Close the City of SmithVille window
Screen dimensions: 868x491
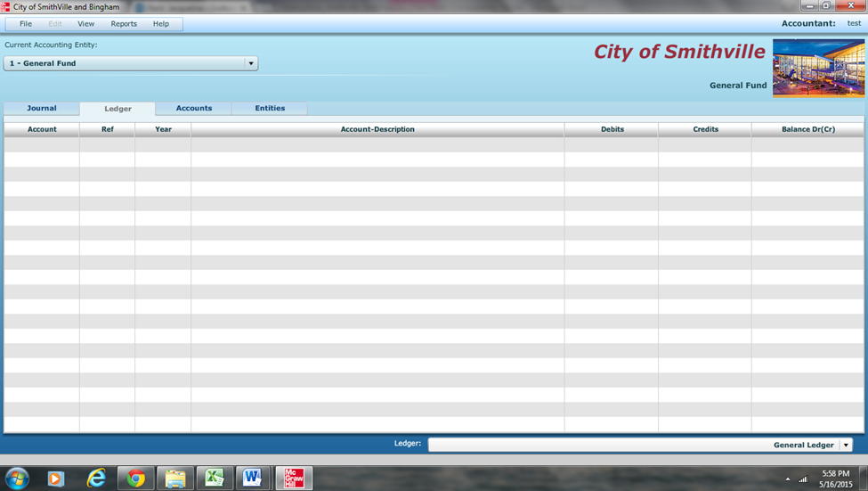(851, 5)
